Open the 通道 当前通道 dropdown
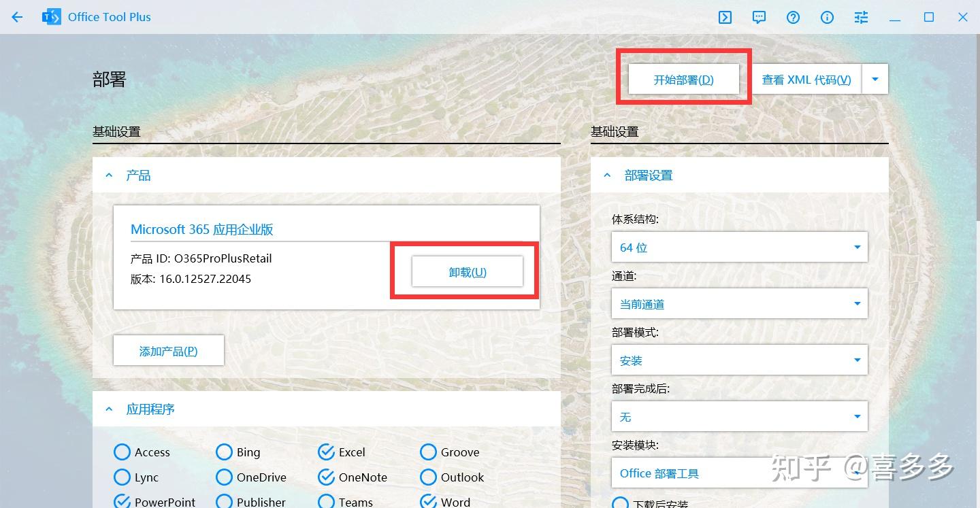Screen dimensions: 980x508 (740, 304)
